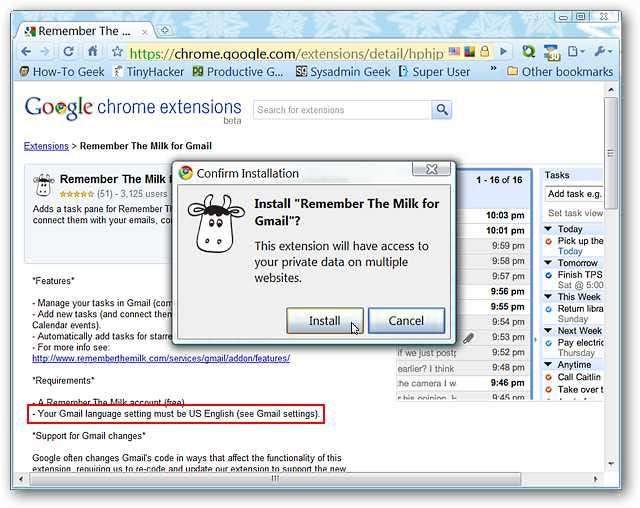Click the Search for extensions field
Viewport: 640px width, 508px height.
(x=342, y=110)
